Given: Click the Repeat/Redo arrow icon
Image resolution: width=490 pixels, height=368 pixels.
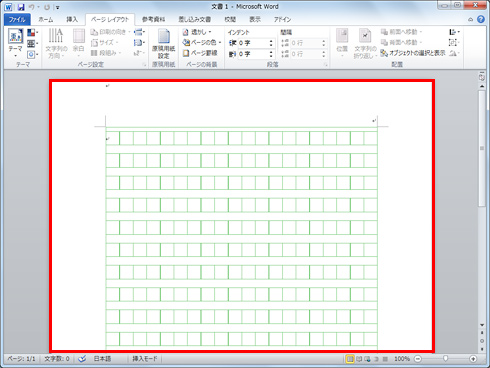Looking at the screenshot, I should tap(47, 7).
